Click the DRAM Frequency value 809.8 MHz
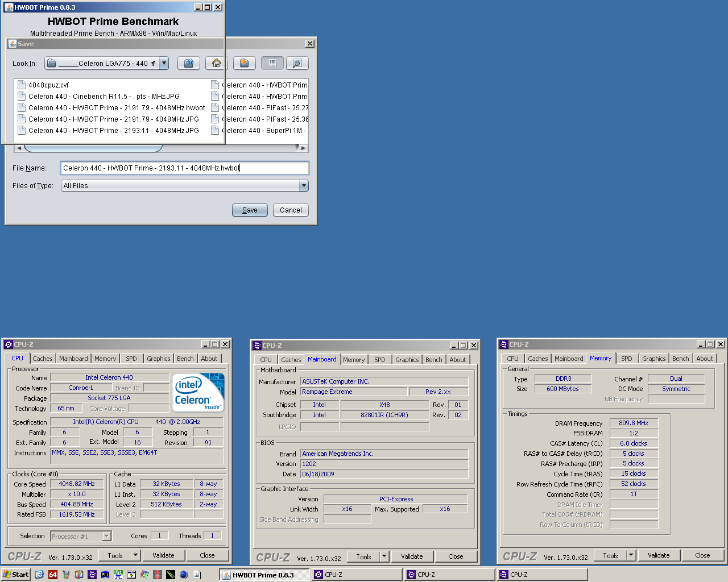This screenshot has height=582, width=728. [634, 423]
